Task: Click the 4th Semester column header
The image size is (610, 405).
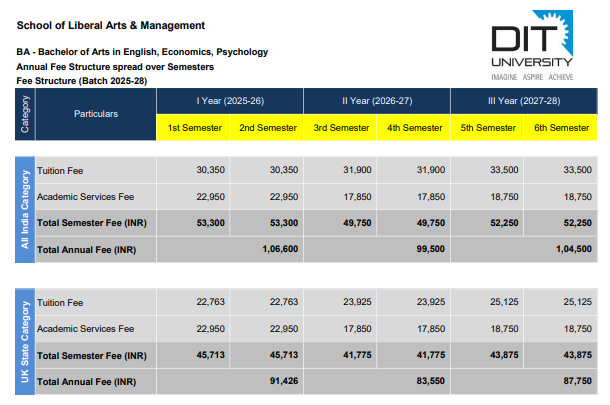Action: click(414, 128)
